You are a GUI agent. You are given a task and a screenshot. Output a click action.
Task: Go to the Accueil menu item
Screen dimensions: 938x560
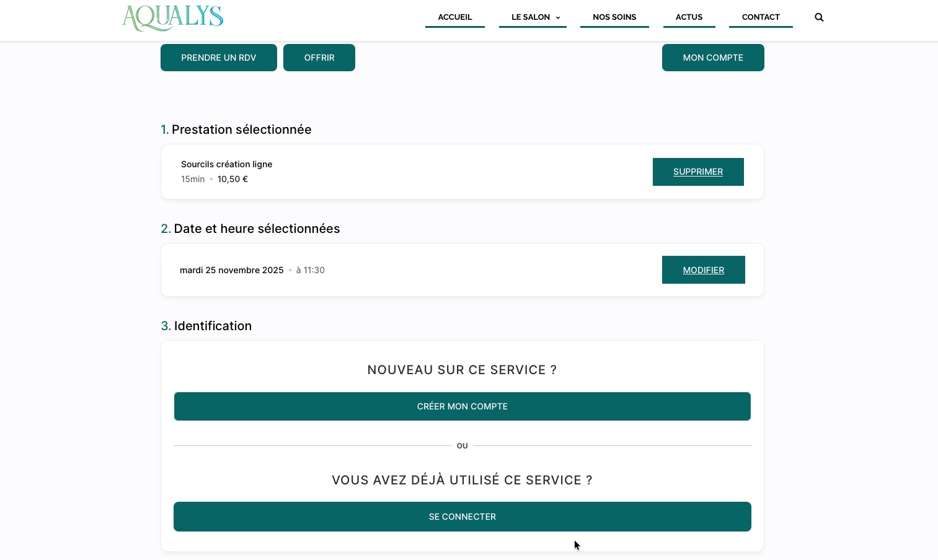[454, 17]
